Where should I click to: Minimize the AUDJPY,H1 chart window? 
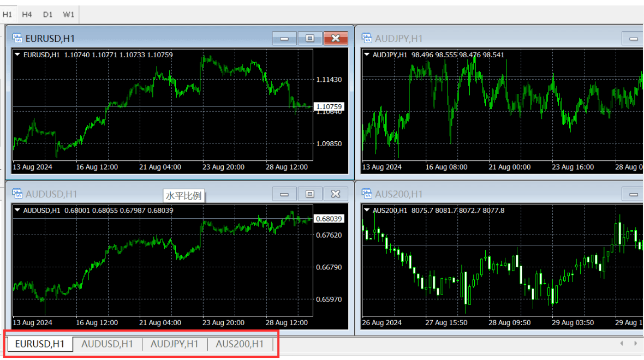(633, 39)
